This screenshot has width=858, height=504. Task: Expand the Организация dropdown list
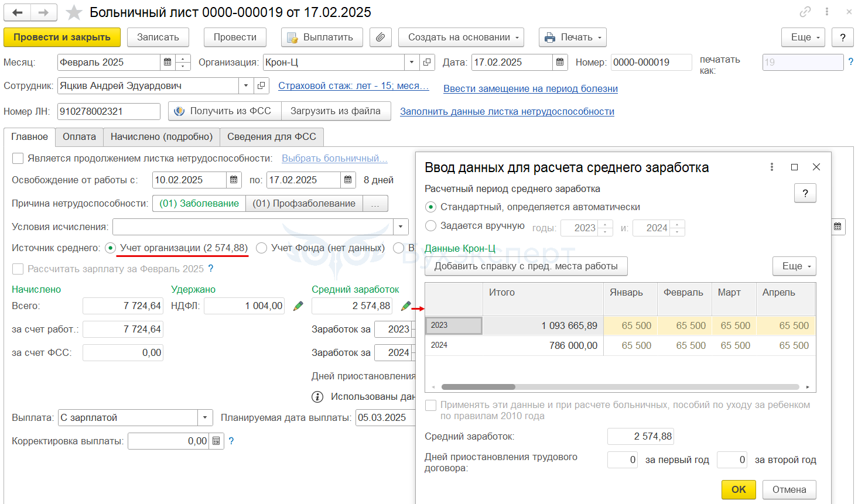[412, 63]
